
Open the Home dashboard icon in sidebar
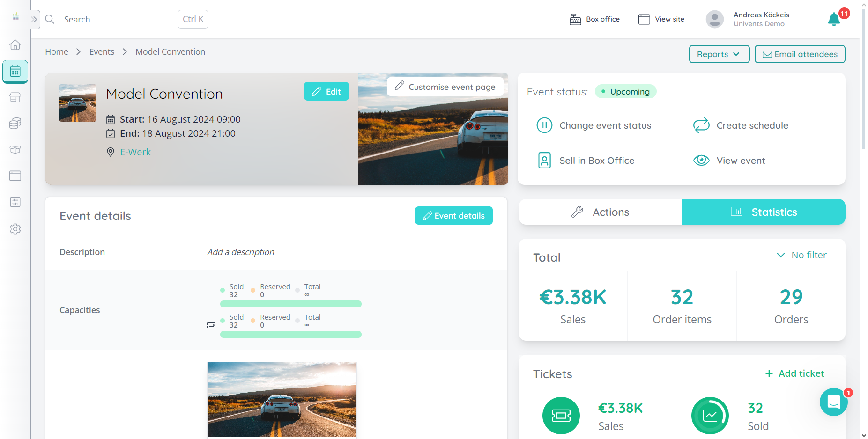click(x=15, y=45)
